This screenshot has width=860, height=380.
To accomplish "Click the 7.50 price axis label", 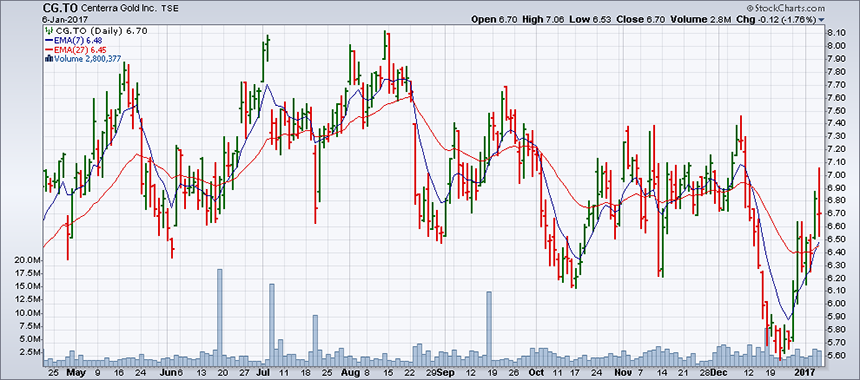I will point(835,110).
